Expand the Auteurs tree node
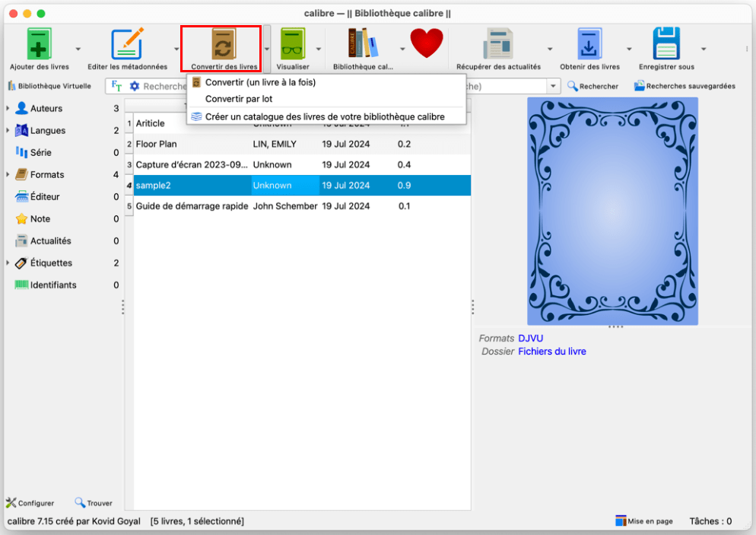This screenshot has height=535, width=756. 8,108
